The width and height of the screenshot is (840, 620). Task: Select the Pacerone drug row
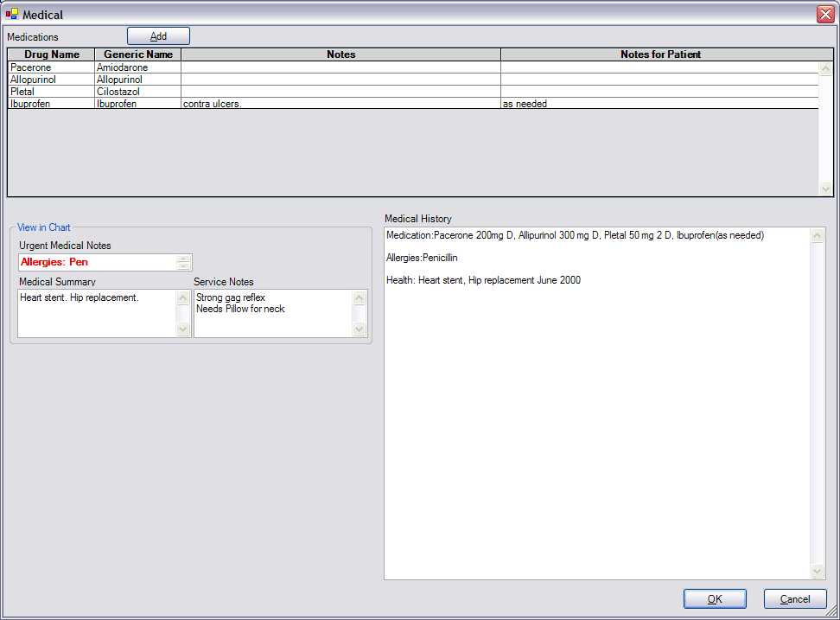(413, 67)
